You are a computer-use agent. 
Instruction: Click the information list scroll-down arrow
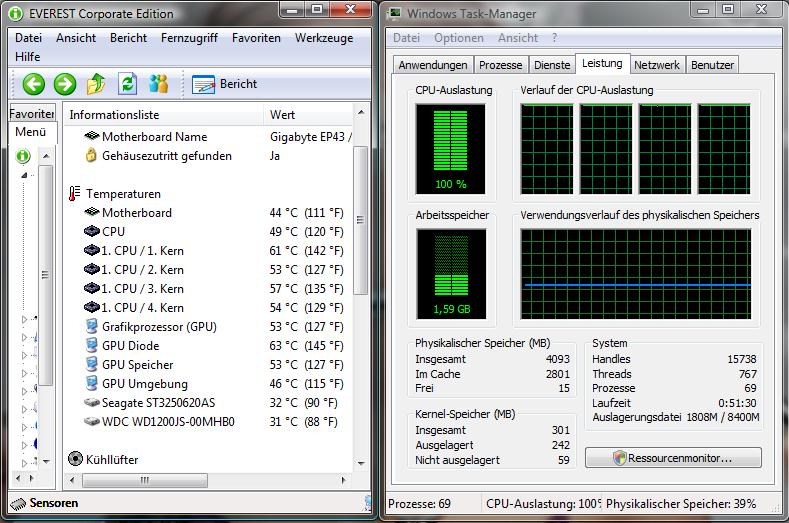tap(361, 463)
